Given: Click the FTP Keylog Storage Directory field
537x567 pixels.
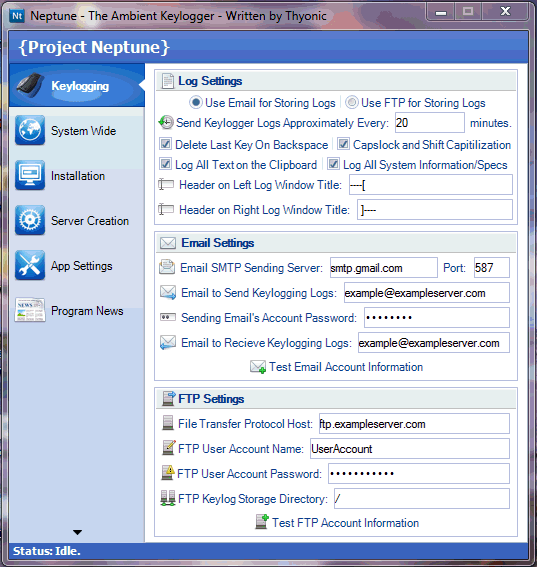Looking at the screenshot, I should [422, 498].
